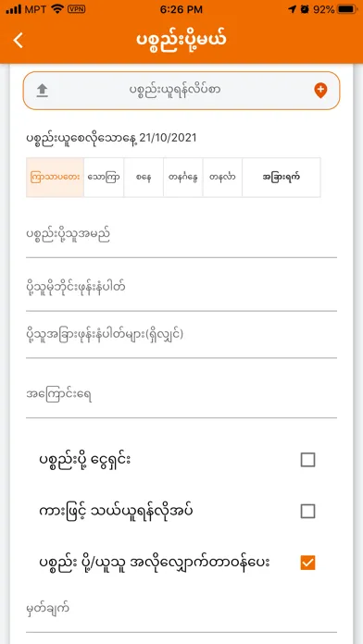The width and height of the screenshot is (363, 644).
Task: Check the ပစ္စည်းပို့ ငွေရှင်း checkbox
Action: 308,460
